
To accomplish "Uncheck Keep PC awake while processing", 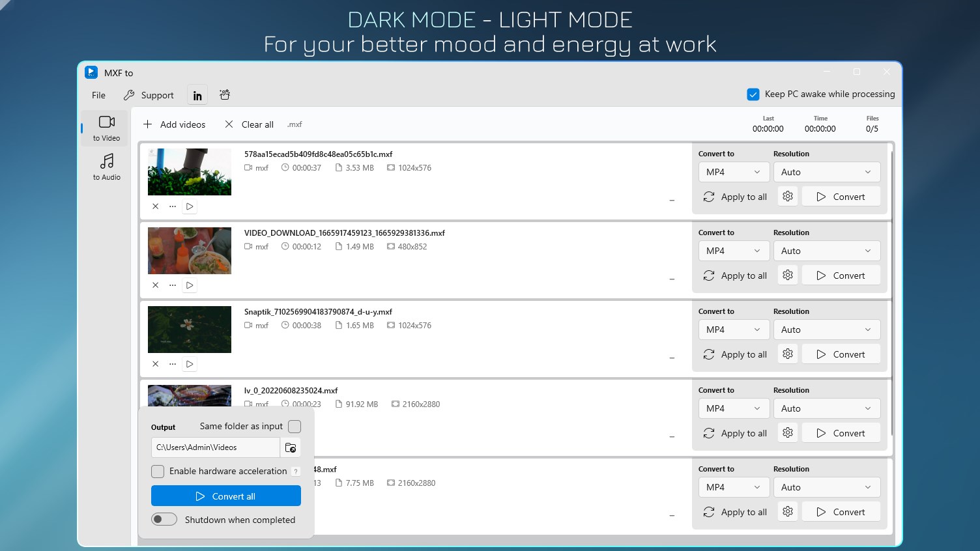I will (753, 94).
